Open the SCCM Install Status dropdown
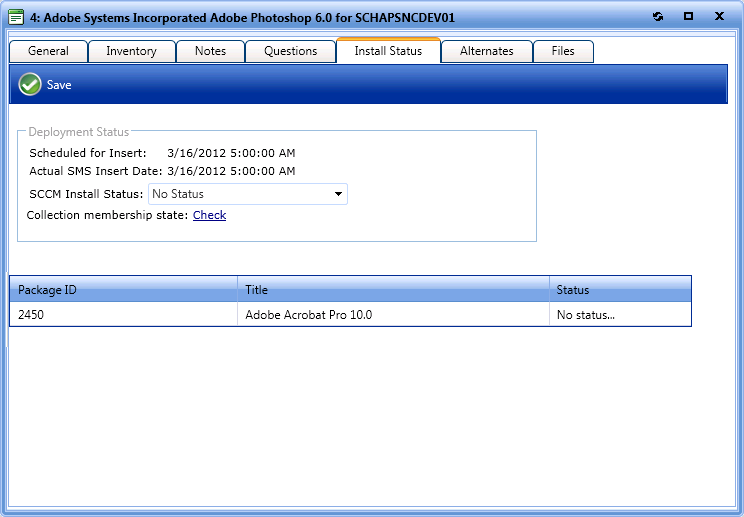The height and width of the screenshot is (517, 744). pyautogui.click(x=248, y=194)
